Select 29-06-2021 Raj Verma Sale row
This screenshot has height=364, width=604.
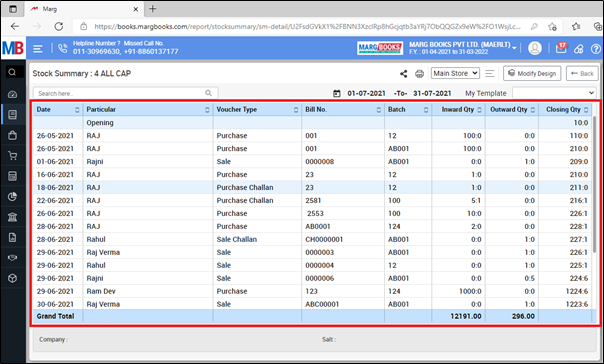[312, 252]
